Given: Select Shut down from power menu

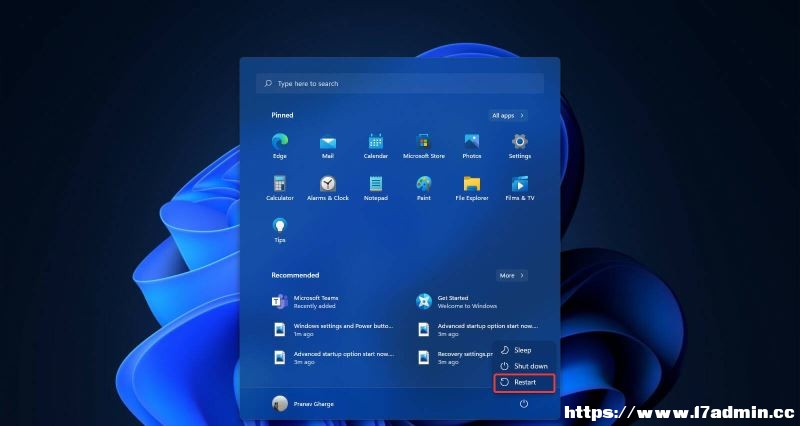Looking at the screenshot, I should pyautogui.click(x=523, y=366).
